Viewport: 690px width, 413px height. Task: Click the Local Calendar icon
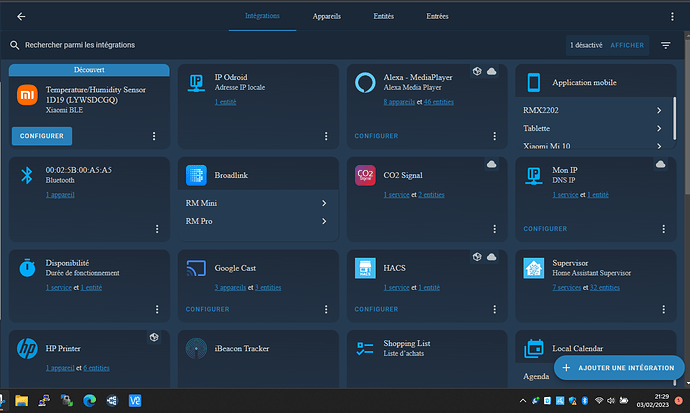[534, 348]
